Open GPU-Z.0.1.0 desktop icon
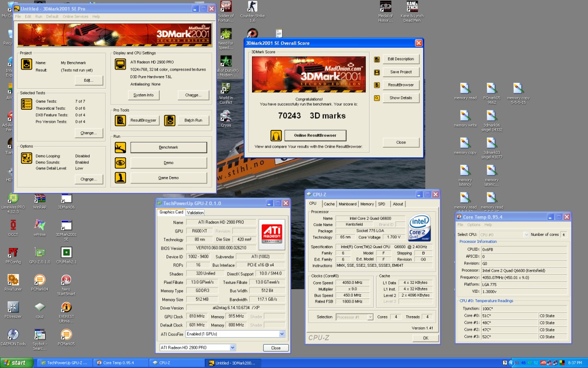 click(40, 255)
